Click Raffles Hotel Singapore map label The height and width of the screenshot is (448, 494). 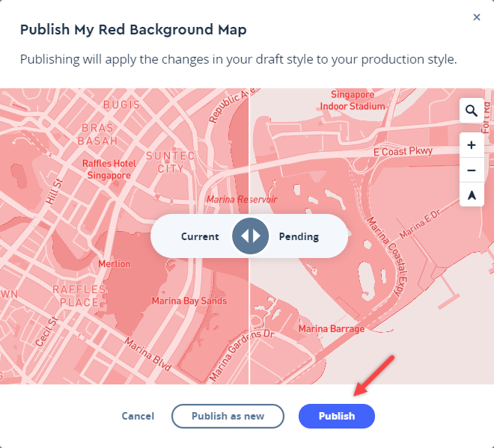pos(107,169)
